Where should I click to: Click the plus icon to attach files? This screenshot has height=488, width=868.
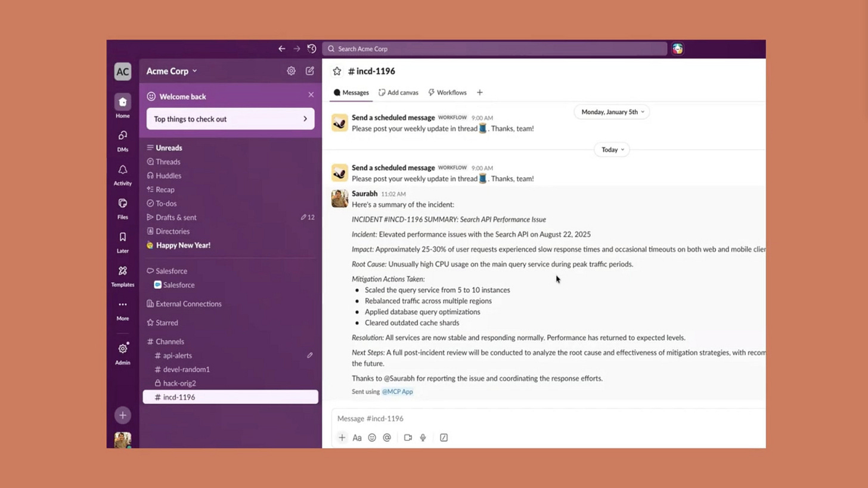(342, 437)
